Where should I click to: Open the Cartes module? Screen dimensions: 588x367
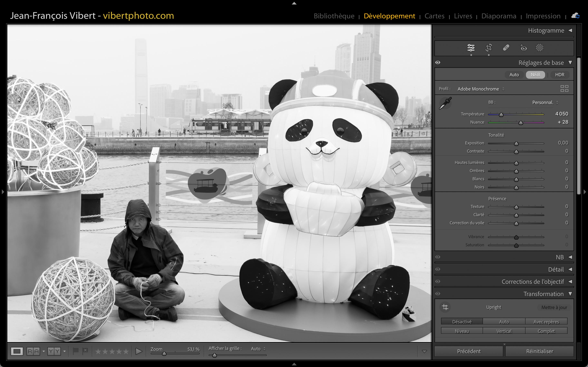click(x=434, y=16)
